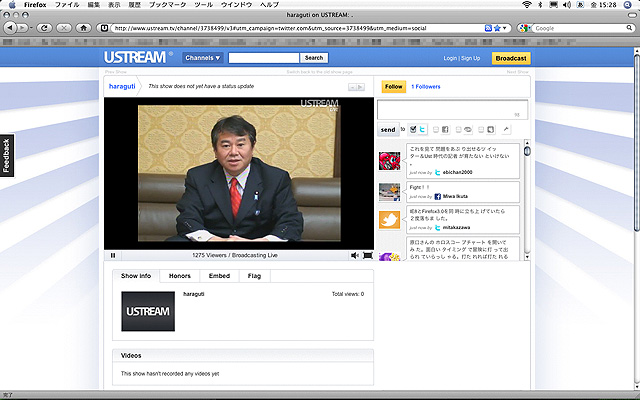The width and height of the screenshot is (640, 400).
Task: Switch to the Honors tab
Action: 180,276
